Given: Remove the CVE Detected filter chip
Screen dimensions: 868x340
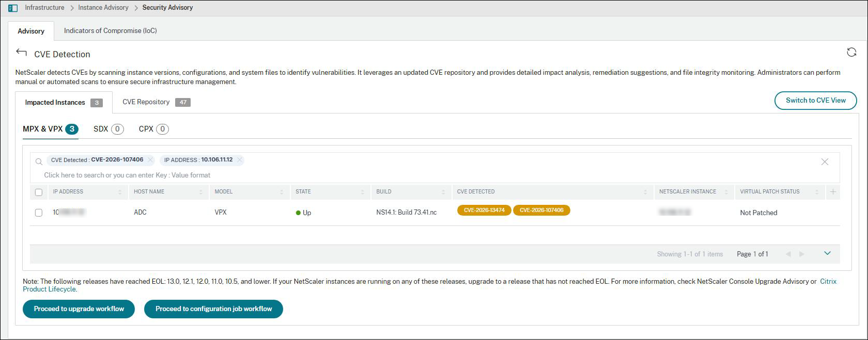Looking at the screenshot, I should [x=150, y=160].
